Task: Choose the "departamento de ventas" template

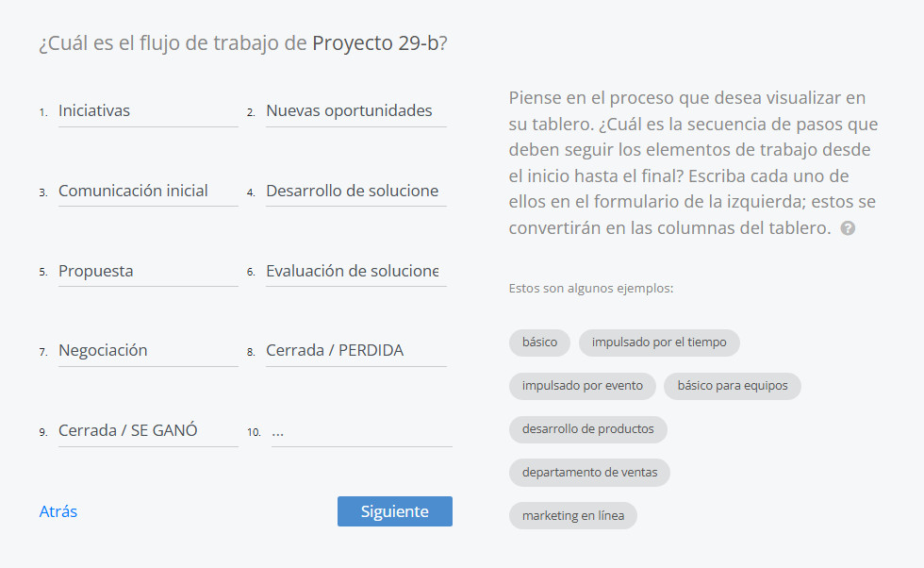Action: click(589, 472)
